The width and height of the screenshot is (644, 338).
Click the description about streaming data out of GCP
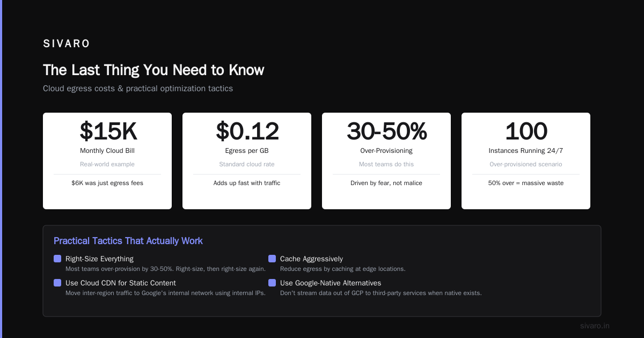click(x=381, y=293)
